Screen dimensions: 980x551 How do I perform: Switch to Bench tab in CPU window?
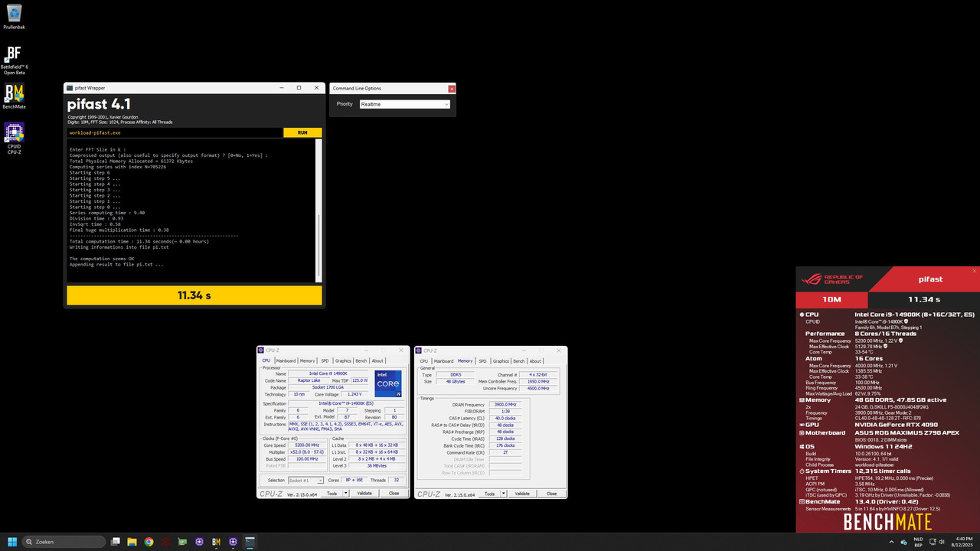coord(361,360)
